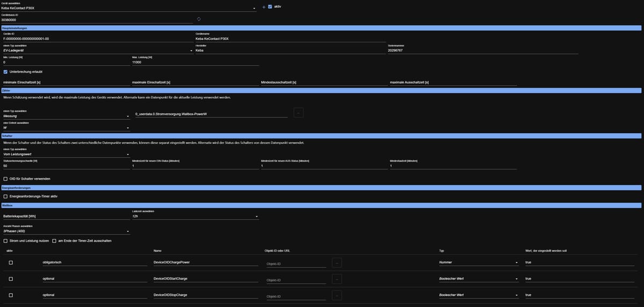Image resolution: width=644 pixels, height=307 pixels.
Task: Click the value field true in DeviceOIDStartCharge row
Action: [581, 279]
